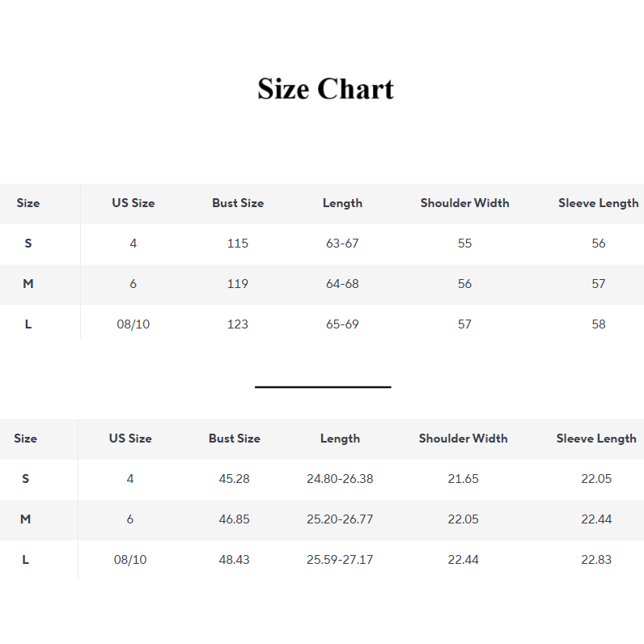Select the 45.28 bust size cell
Viewport: 644px width, 644px height.
(234, 479)
